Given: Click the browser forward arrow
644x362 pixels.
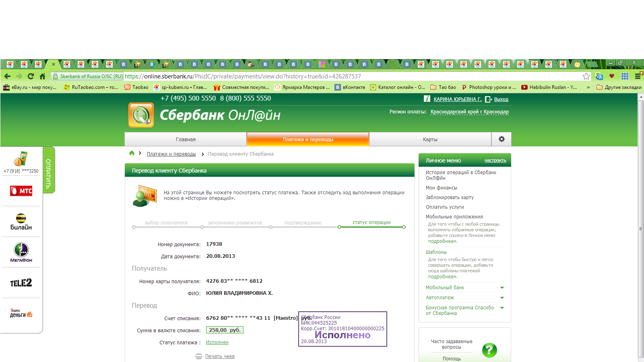Looking at the screenshot, I should point(19,76).
